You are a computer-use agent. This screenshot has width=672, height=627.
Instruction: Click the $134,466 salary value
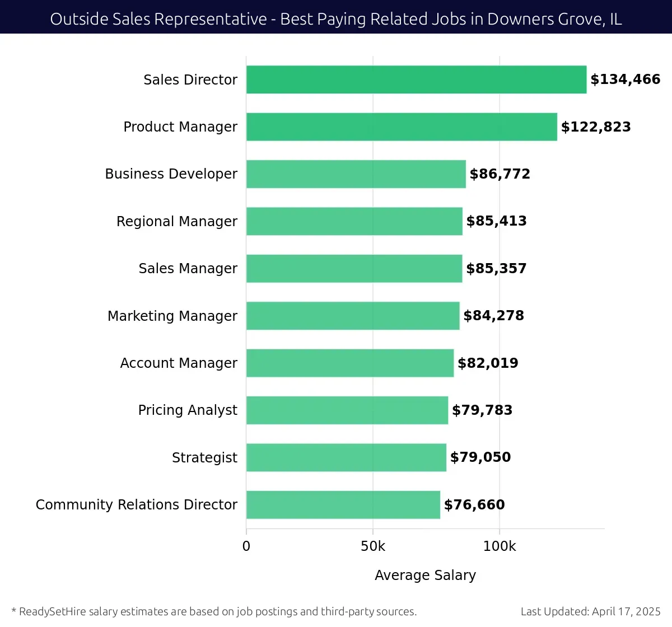click(x=626, y=79)
